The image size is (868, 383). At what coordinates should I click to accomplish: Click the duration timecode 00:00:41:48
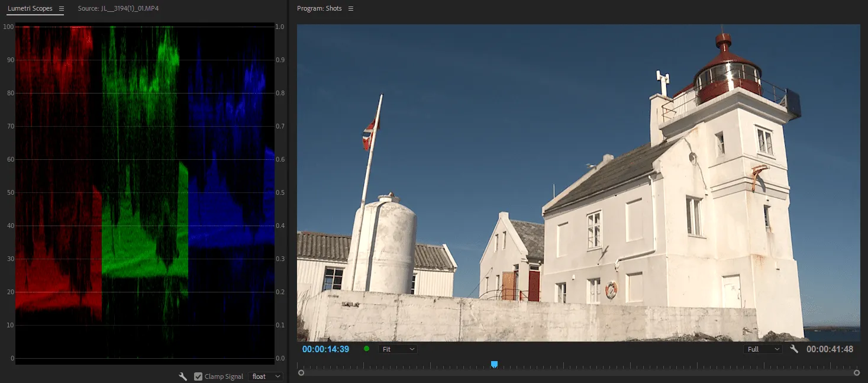pyautogui.click(x=830, y=349)
